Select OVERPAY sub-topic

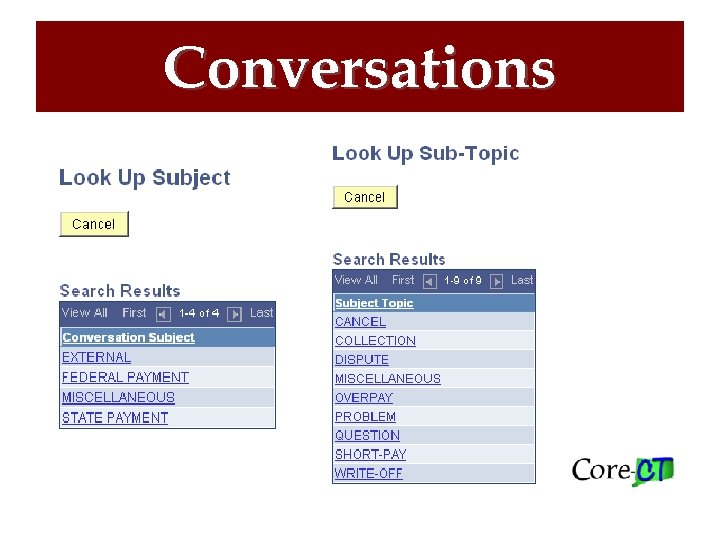point(364,398)
